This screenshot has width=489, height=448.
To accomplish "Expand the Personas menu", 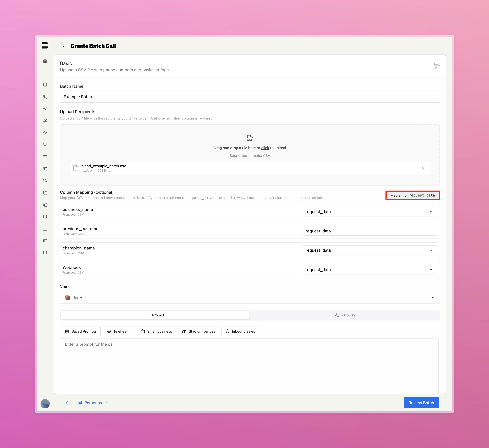I will click(x=93, y=403).
